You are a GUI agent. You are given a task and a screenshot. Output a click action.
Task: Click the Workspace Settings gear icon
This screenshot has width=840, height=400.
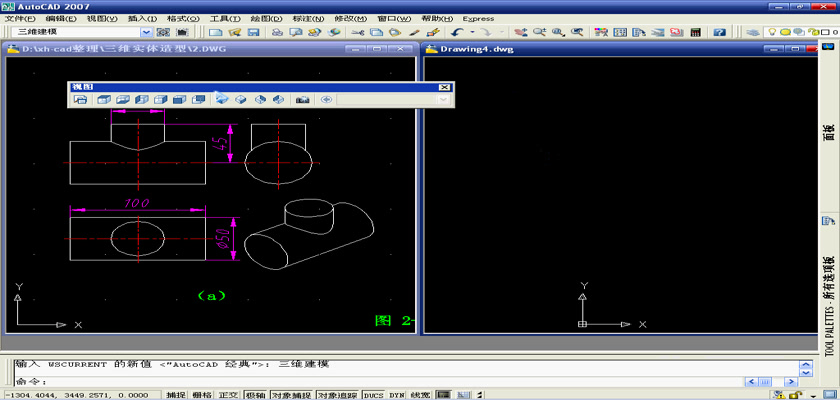coord(163,32)
